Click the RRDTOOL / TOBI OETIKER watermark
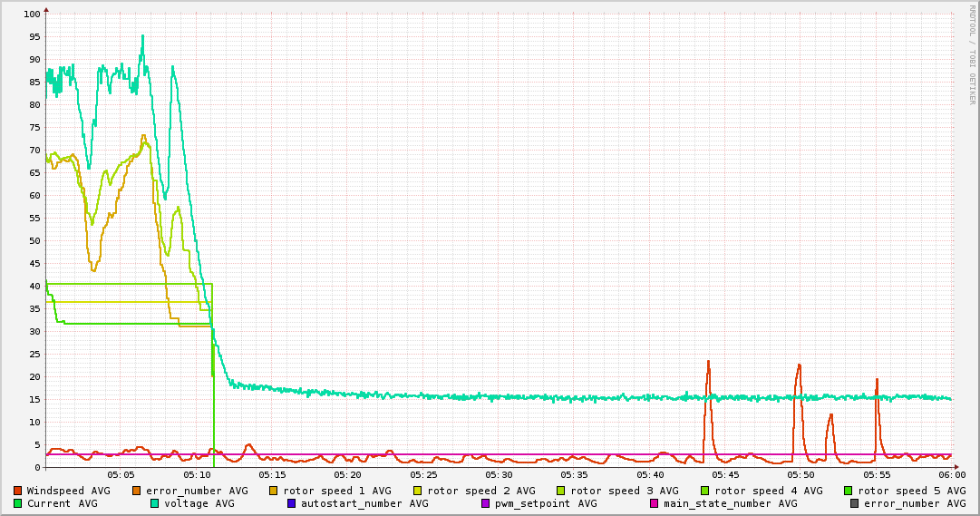The image size is (980, 516). coord(972,54)
